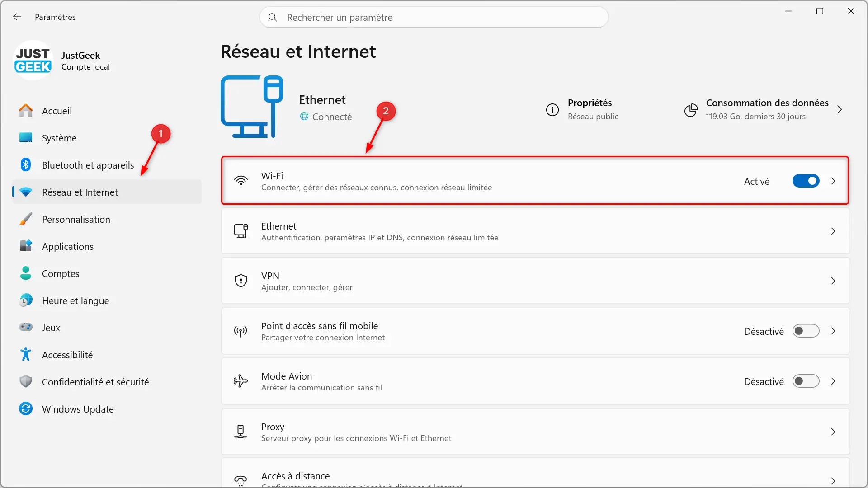Enable the Mode Avion toggle
Image resolution: width=868 pixels, height=488 pixels.
[x=806, y=381]
